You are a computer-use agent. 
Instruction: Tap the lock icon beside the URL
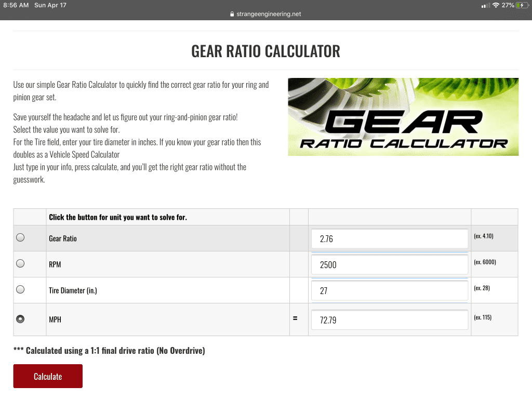(x=232, y=14)
